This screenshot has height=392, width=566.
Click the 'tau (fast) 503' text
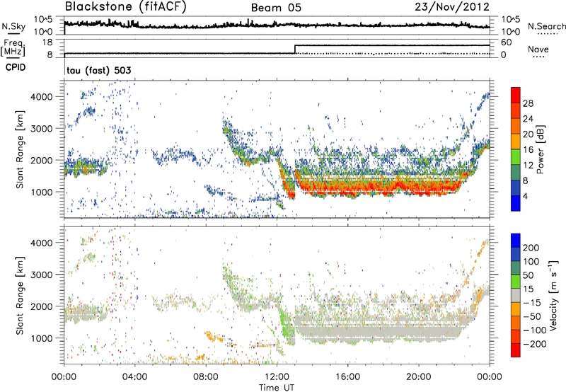pos(99,70)
